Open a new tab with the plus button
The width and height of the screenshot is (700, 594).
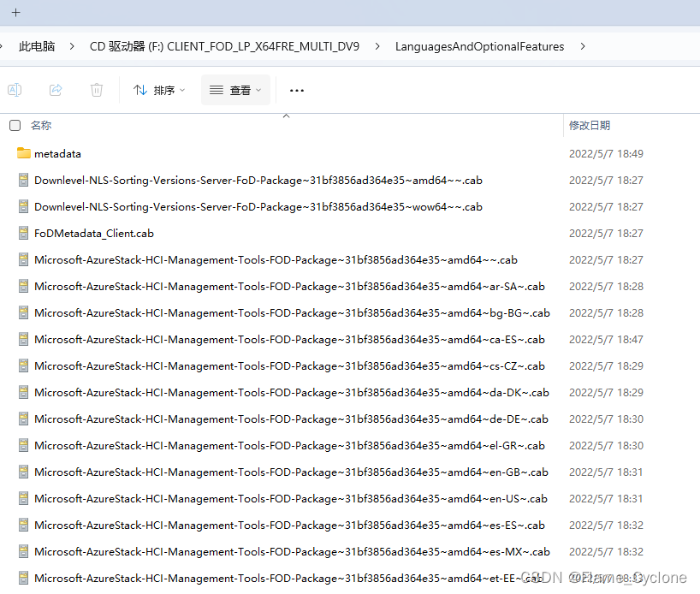tap(15, 13)
